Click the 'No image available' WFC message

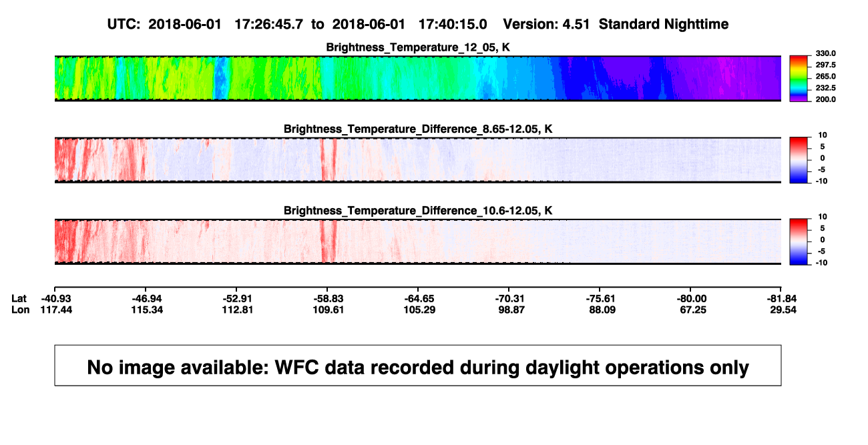(418, 366)
